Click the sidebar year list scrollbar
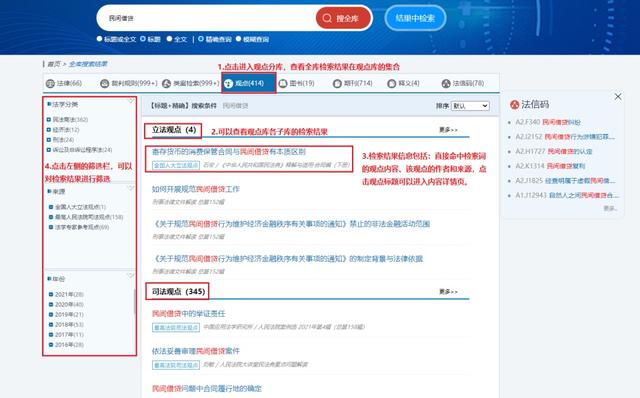 (135, 302)
